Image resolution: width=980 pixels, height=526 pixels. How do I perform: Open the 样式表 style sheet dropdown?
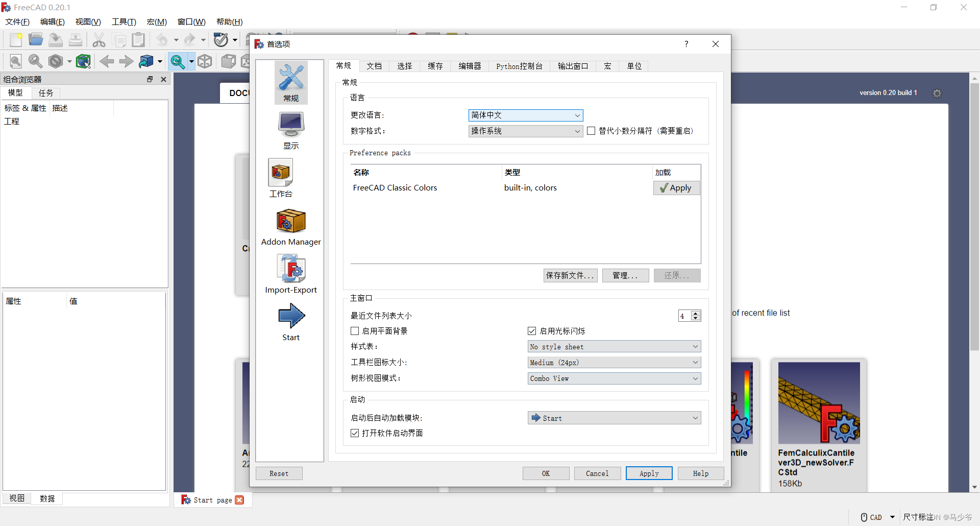(x=614, y=347)
